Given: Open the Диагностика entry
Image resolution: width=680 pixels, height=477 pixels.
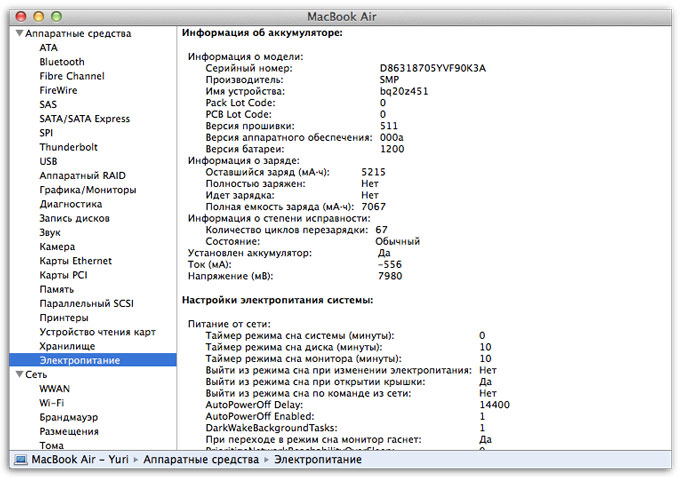Looking at the screenshot, I should point(71,204).
